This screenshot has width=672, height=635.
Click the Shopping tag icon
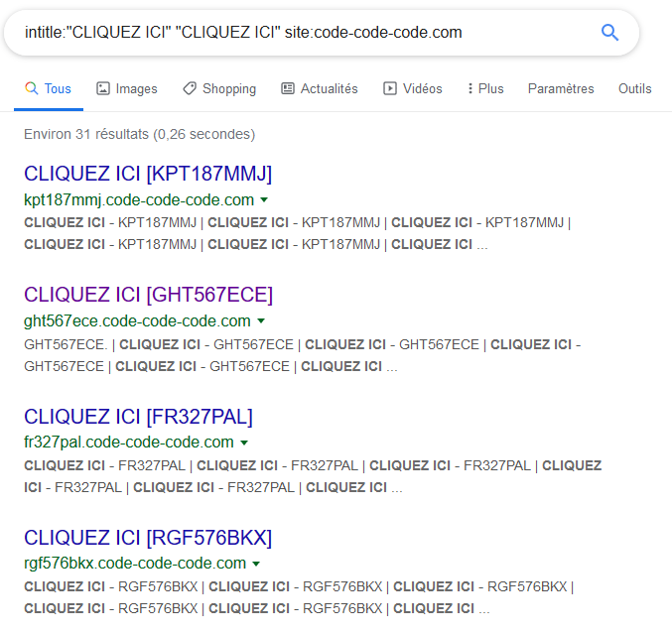click(x=190, y=88)
